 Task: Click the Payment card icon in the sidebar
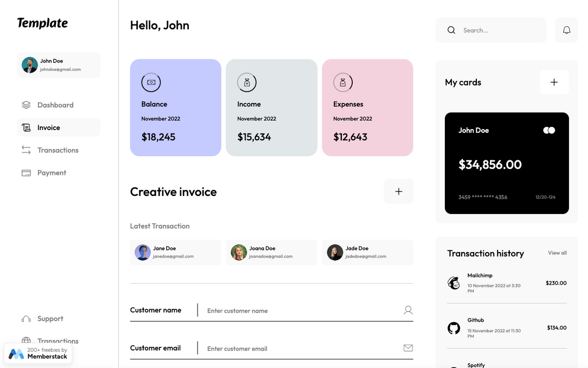click(x=25, y=173)
